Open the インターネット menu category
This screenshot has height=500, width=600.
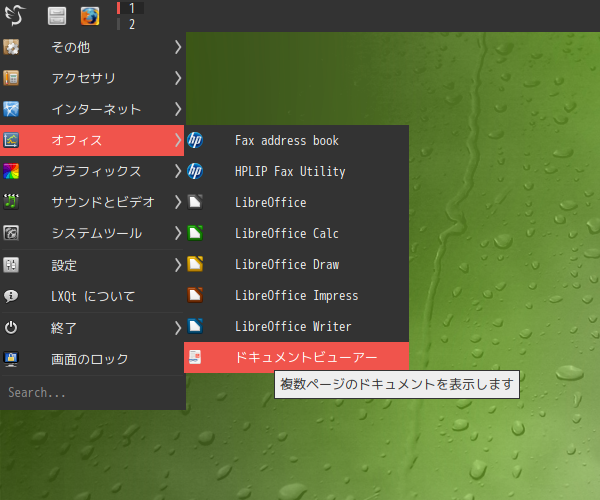pyautogui.click(x=92, y=109)
